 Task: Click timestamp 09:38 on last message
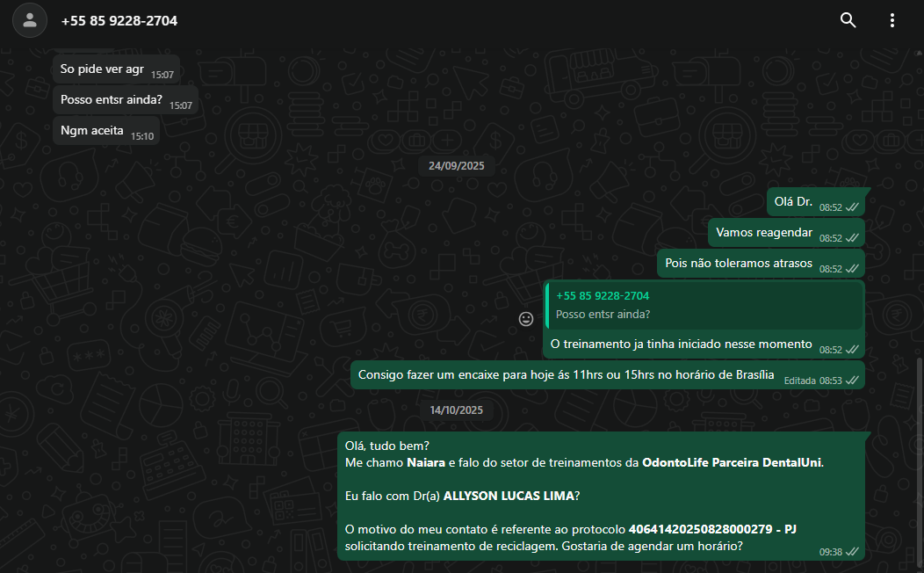(x=830, y=553)
